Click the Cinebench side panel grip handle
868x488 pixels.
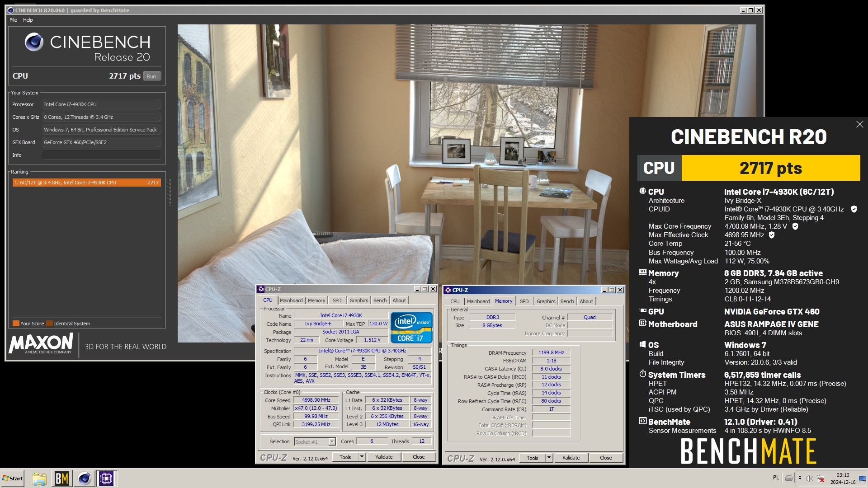pos(170,193)
